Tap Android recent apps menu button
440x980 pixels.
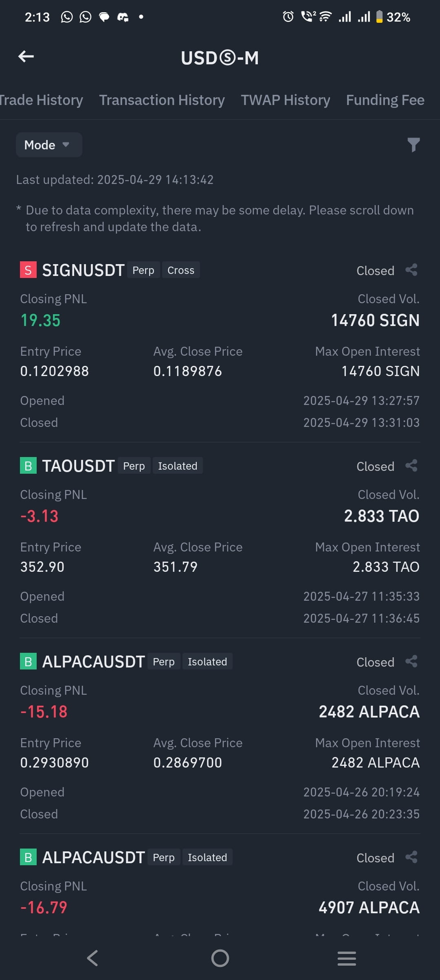pos(347,958)
